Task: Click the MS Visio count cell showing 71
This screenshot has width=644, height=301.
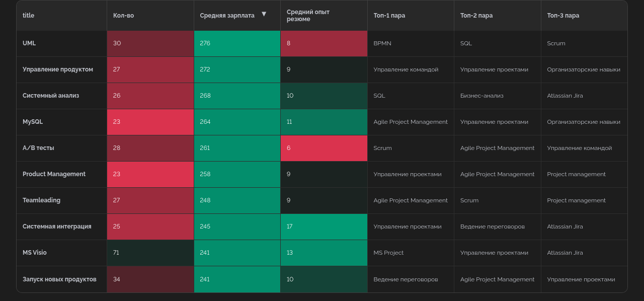Action: 150,253
